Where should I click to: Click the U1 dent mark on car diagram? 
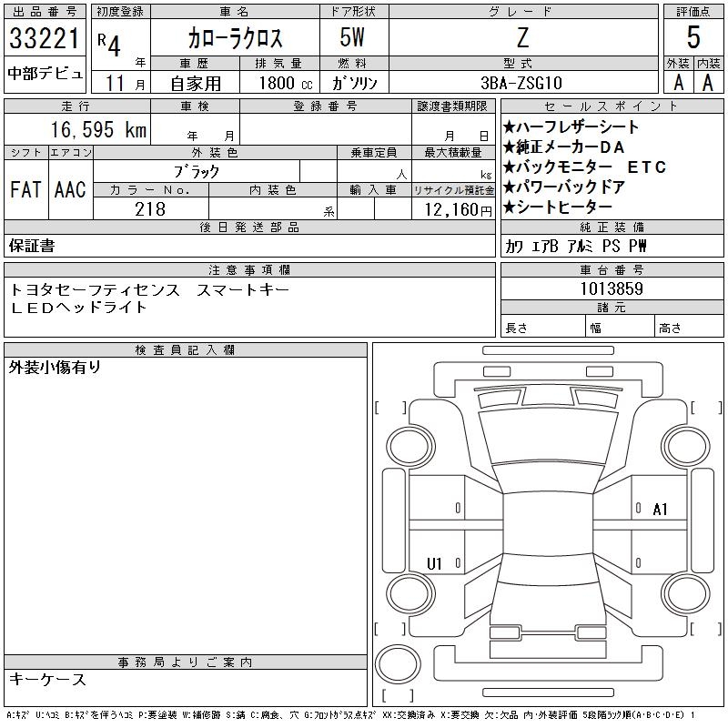point(434,564)
